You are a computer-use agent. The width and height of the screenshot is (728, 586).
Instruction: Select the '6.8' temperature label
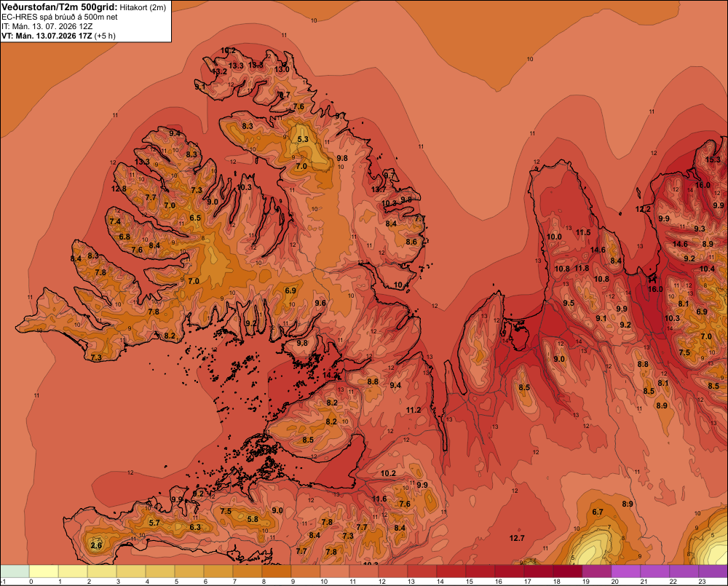point(124,237)
